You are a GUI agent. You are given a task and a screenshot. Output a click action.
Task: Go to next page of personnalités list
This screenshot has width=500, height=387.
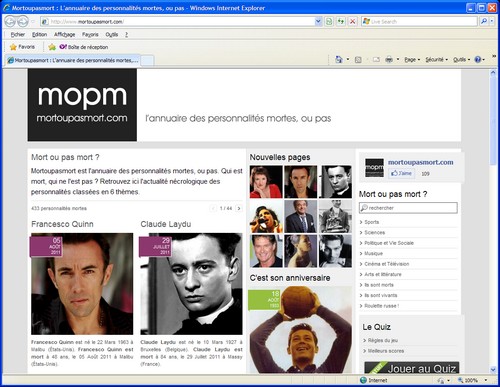click(x=239, y=208)
